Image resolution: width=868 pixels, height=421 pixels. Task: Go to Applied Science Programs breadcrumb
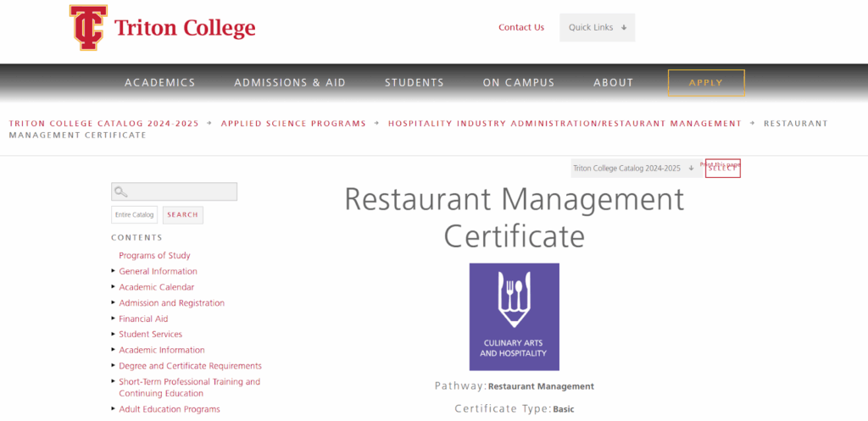tap(293, 124)
